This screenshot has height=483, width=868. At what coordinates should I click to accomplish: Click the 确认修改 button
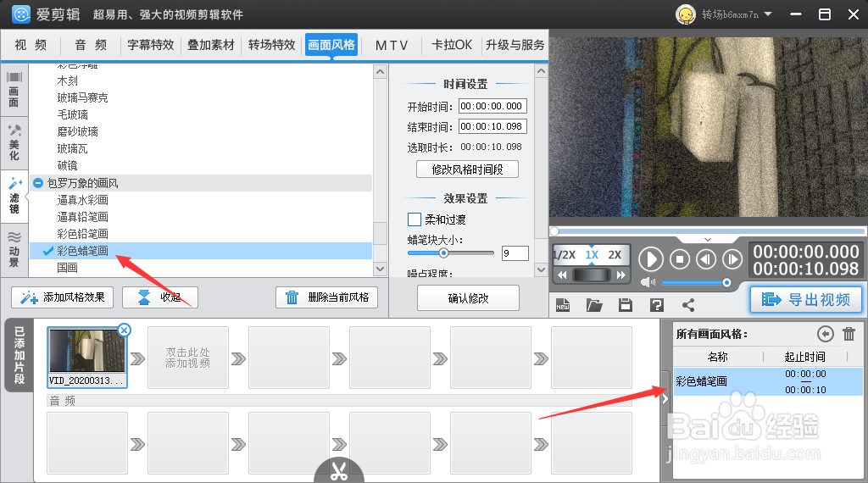[468, 298]
